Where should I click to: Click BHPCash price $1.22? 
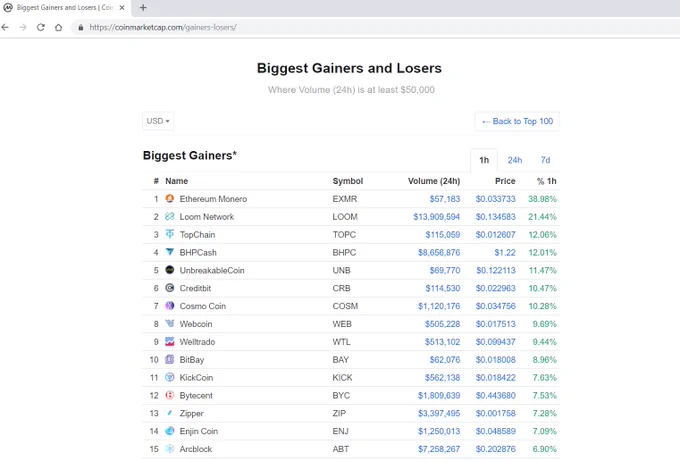pyautogui.click(x=505, y=252)
